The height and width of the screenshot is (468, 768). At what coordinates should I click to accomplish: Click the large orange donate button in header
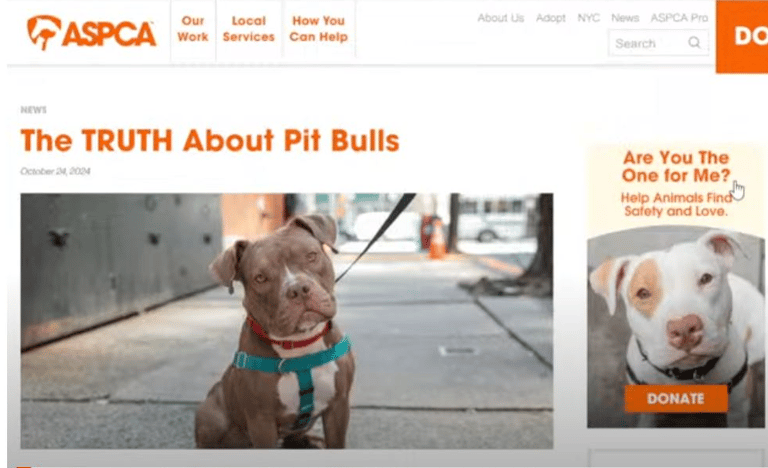click(x=742, y=37)
